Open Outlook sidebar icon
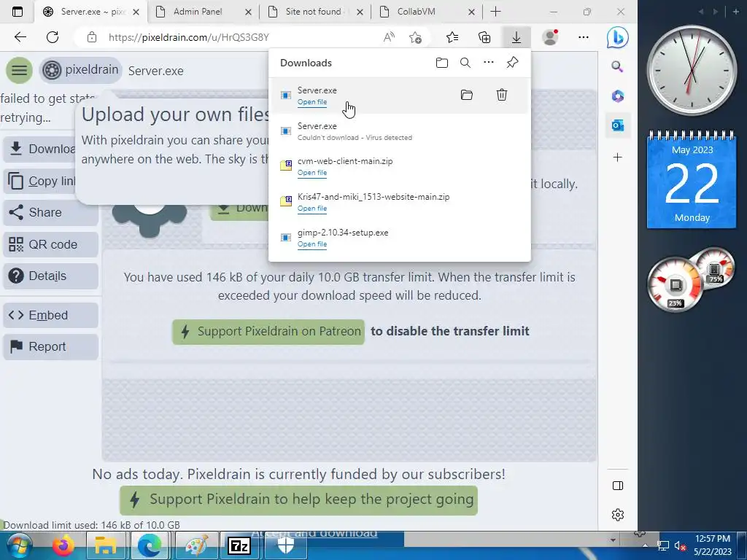The height and width of the screenshot is (560, 747). click(618, 125)
